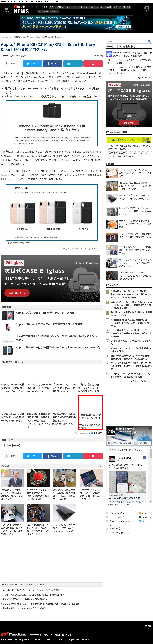The width and height of the screenshot is (153, 644).
Task: Click the AirPods Pro post image in the Facebook widget
Action: [x=127, y=482]
